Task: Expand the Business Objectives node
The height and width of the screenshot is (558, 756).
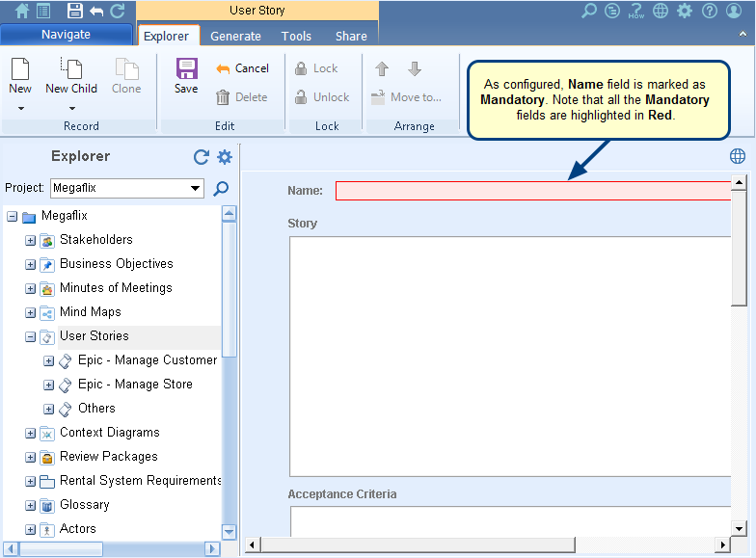Action: pos(31,264)
